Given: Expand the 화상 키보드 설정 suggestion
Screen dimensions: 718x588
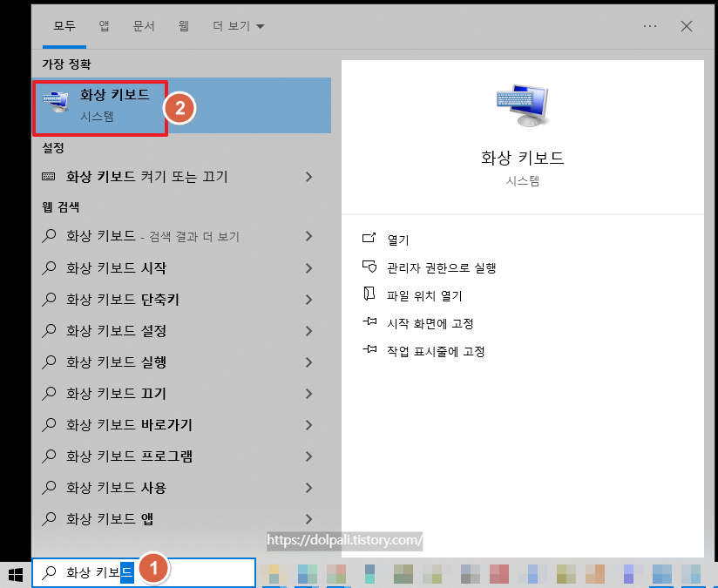Looking at the screenshot, I should click(309, 330).
